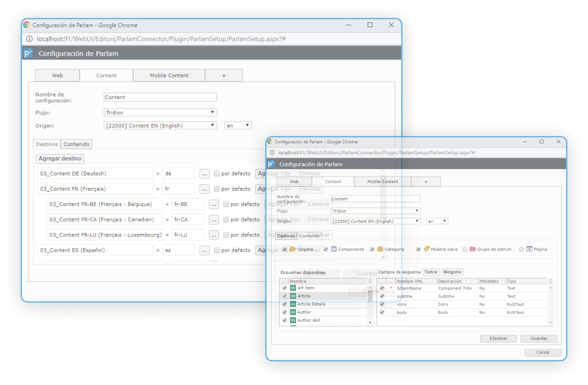The height and width of the screenshot is (385, 588).
Task: Open the Flujo dropdown in back window
Action: pyautogui.click(x=160, y=112)
